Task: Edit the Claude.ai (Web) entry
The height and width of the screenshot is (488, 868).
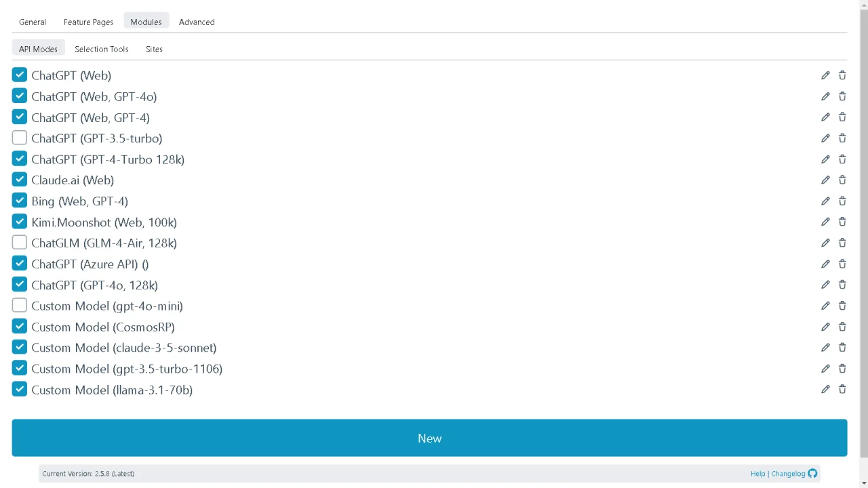Action: [x=825, y=180]
